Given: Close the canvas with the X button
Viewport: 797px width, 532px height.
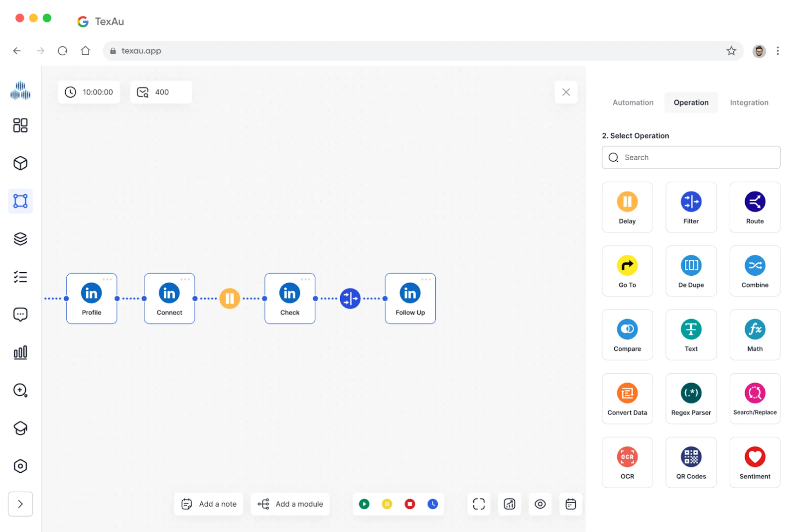Looking at the screenshot, I should click(x=566, y=92).
